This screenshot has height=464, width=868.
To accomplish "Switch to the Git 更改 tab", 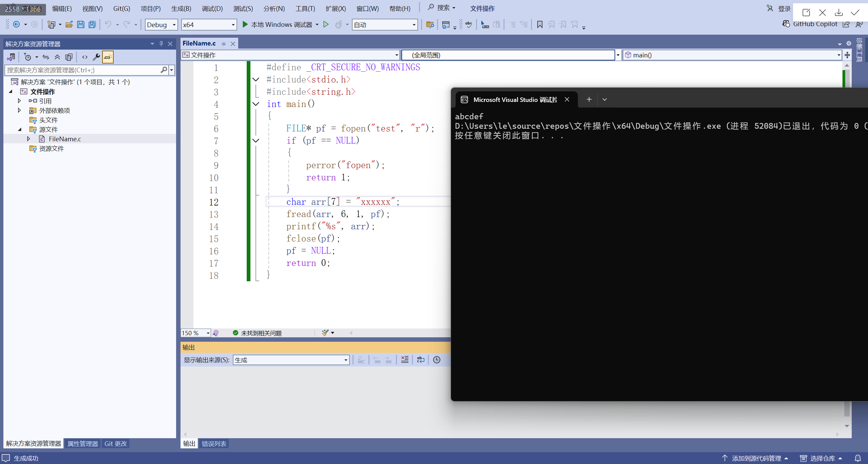I will point(115,444).
